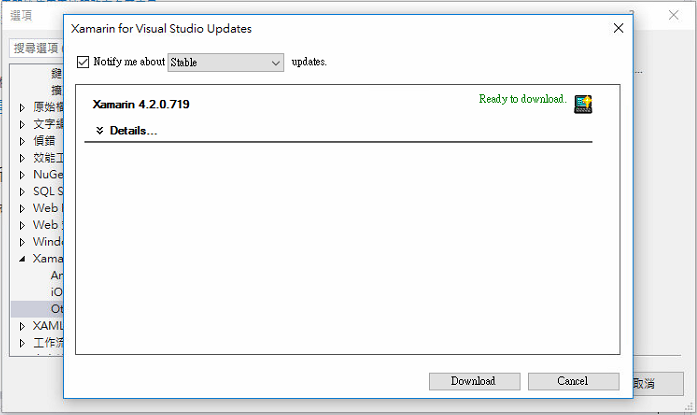Expand the 工作流 tree node arrow
Viewport: 697px width, 415px height.
[x=22, y=343]
